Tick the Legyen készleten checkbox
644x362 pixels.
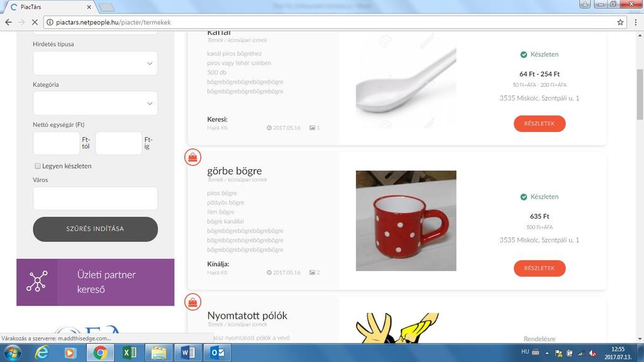click(x=38, y=166)
